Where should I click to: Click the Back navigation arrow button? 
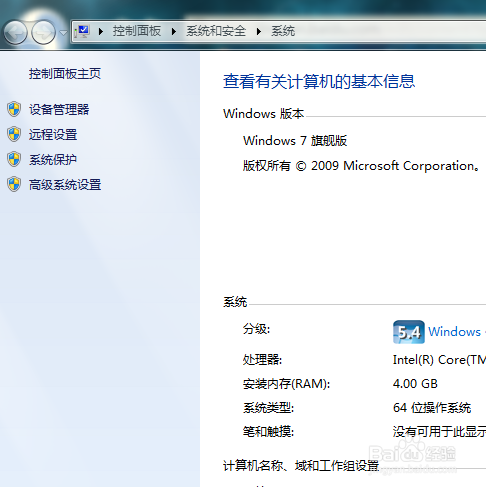point(15,32)
